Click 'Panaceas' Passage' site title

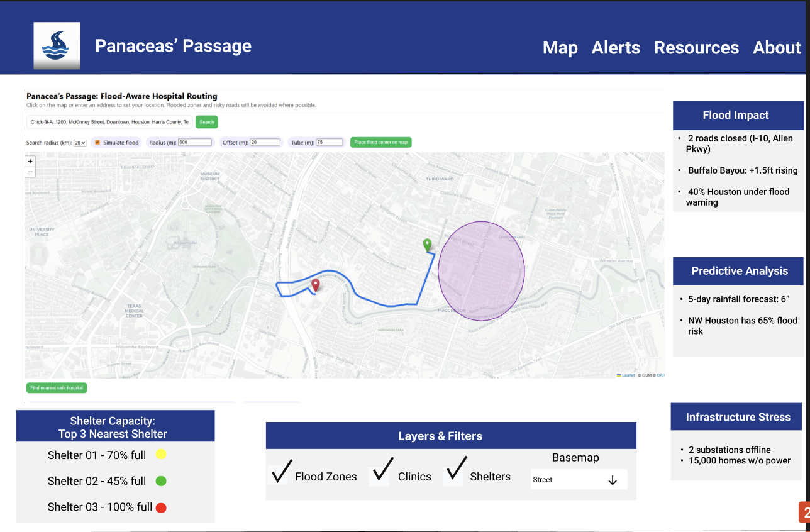tap(173, 46)
